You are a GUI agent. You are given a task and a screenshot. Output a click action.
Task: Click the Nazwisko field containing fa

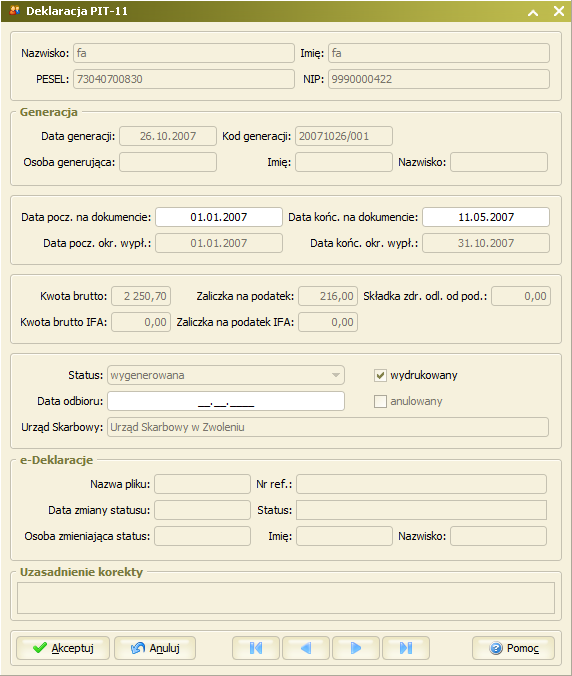coord(184,53)
